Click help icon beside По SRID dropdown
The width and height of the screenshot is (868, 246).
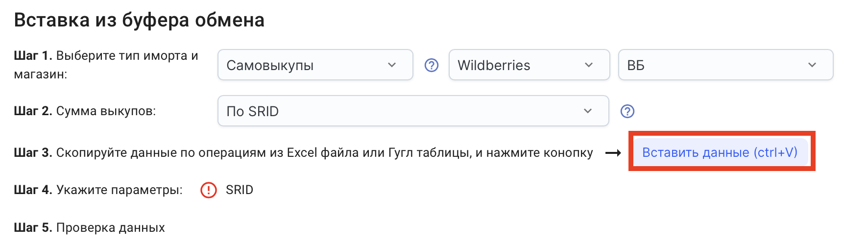pos(627,111)
